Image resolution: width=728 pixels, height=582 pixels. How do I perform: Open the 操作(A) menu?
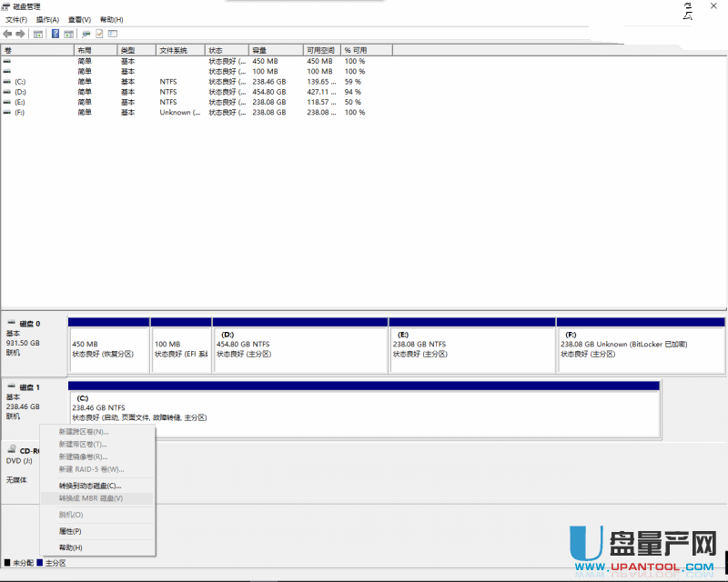[47, 19]
